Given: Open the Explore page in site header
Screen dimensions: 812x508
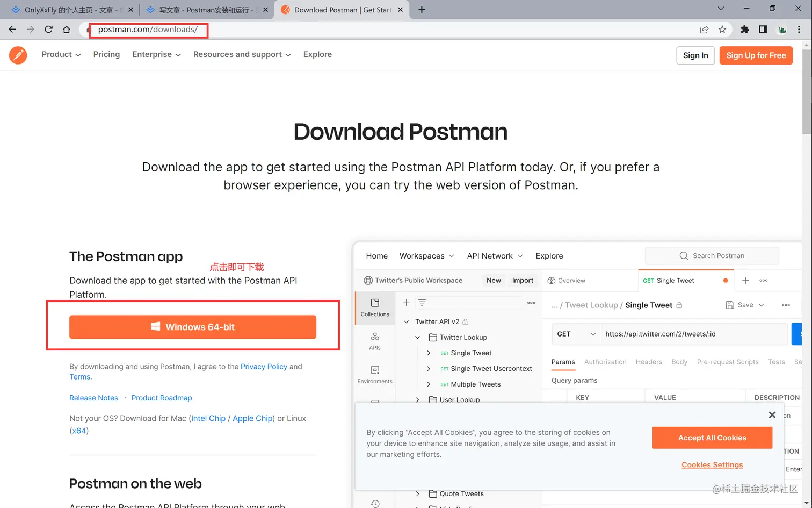Looking at the screenshot, I should 317,54.
